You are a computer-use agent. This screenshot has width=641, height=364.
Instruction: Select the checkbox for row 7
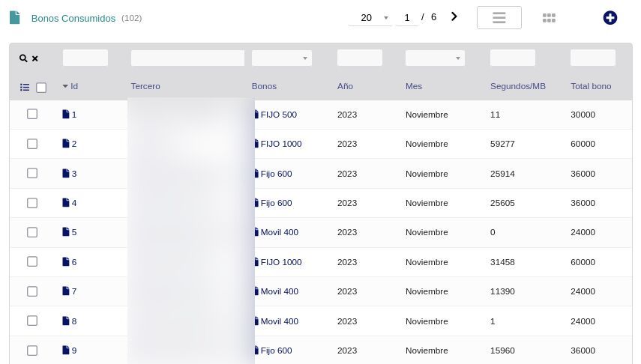pyautogui.click(x=32, y=291)
